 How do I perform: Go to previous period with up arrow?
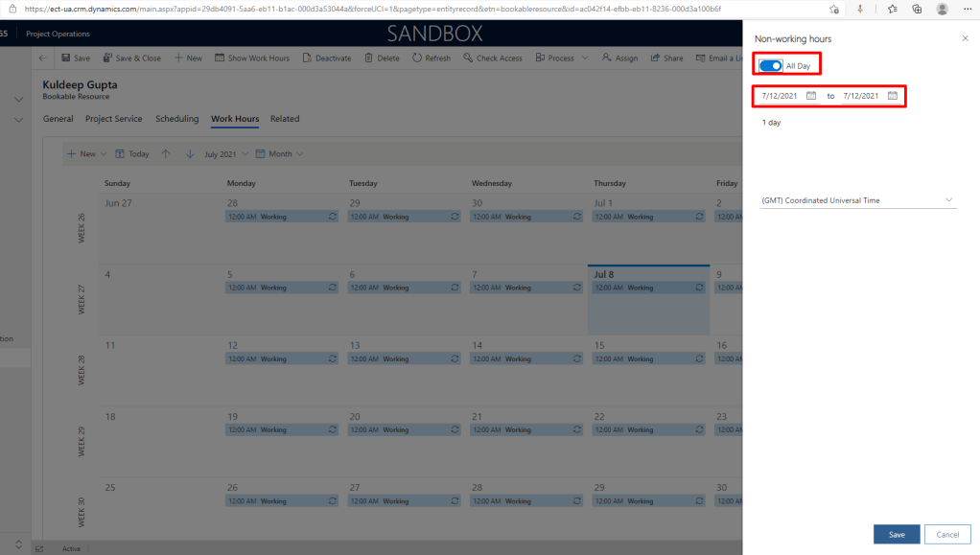pos(166,153)
